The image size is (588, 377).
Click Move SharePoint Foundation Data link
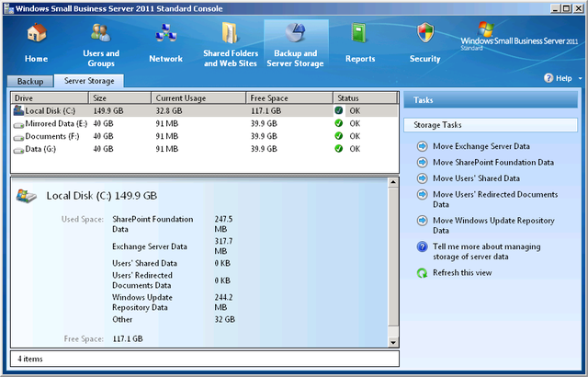(493, 163)
